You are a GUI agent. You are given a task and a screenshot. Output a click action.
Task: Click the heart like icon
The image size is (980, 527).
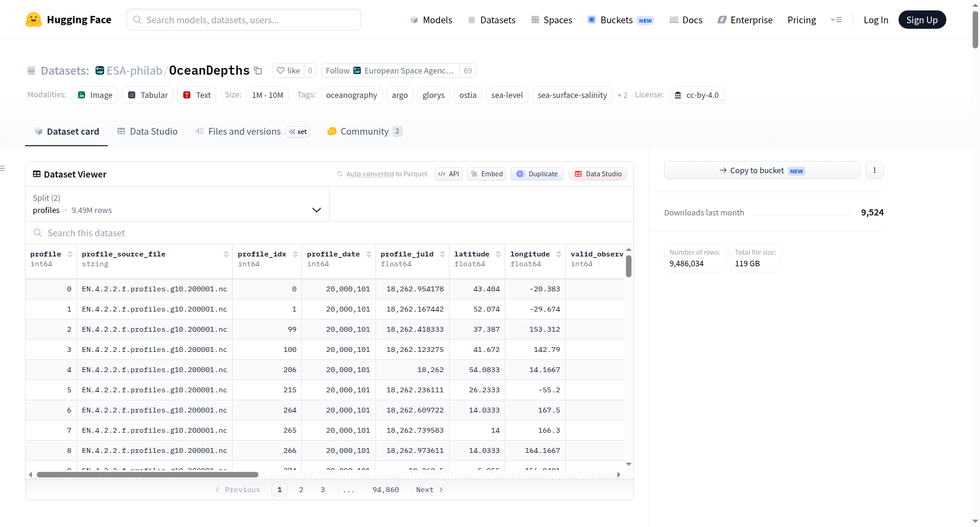(x=281, y=71)
